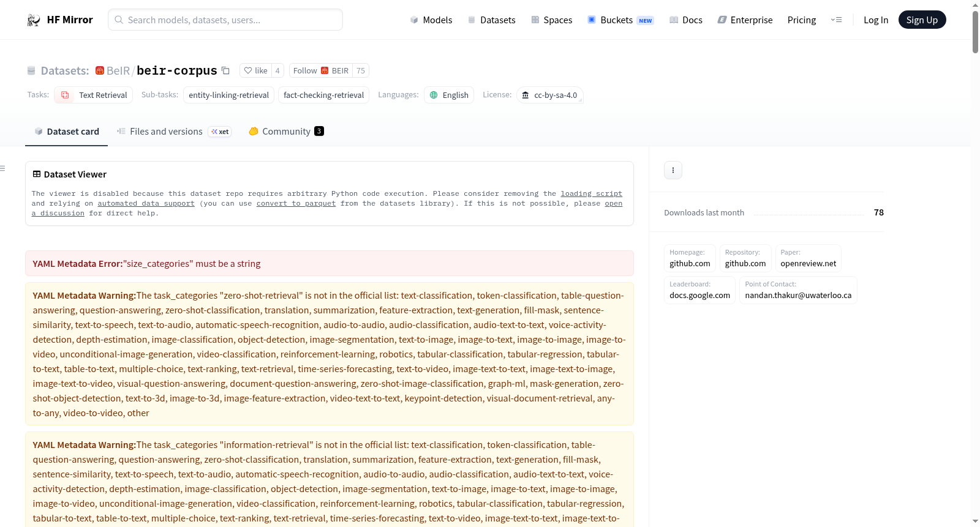This screenshot has height=527, width=980.
Task: Click the sidebar table-of-contents toggle icon
Action: (x=2, y=168)
